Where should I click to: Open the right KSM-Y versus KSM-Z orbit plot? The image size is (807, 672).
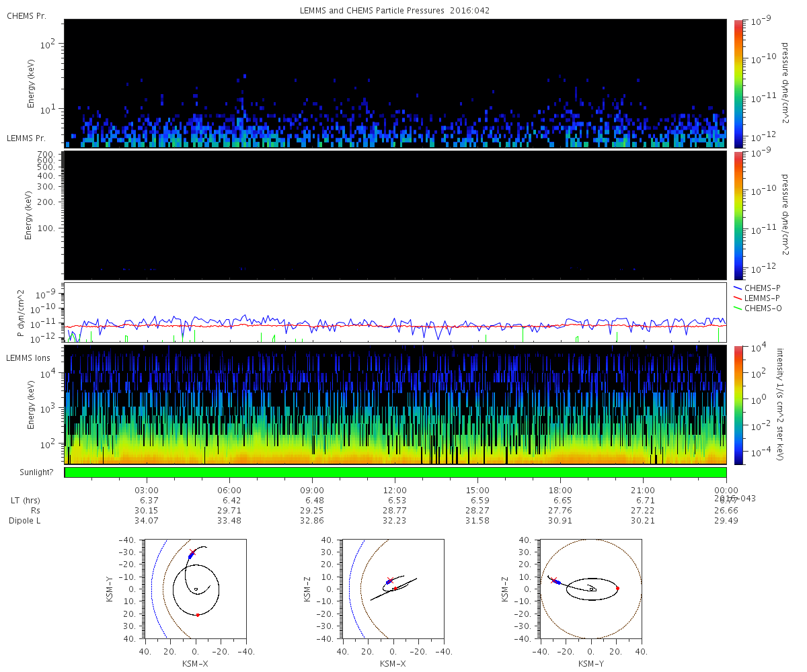591,589
